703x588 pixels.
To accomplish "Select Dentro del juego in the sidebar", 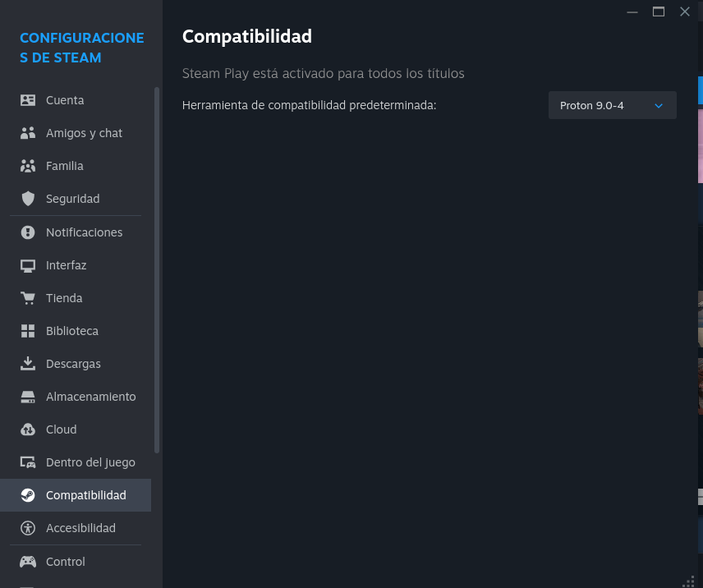I will pos(90,462).
